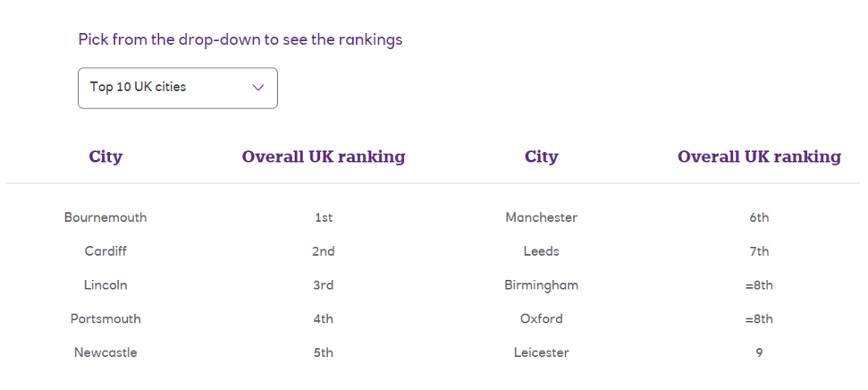This screenshot has width=868, height=390.
Task: Select the Oxford city entry
Action: tap(542, 318)
